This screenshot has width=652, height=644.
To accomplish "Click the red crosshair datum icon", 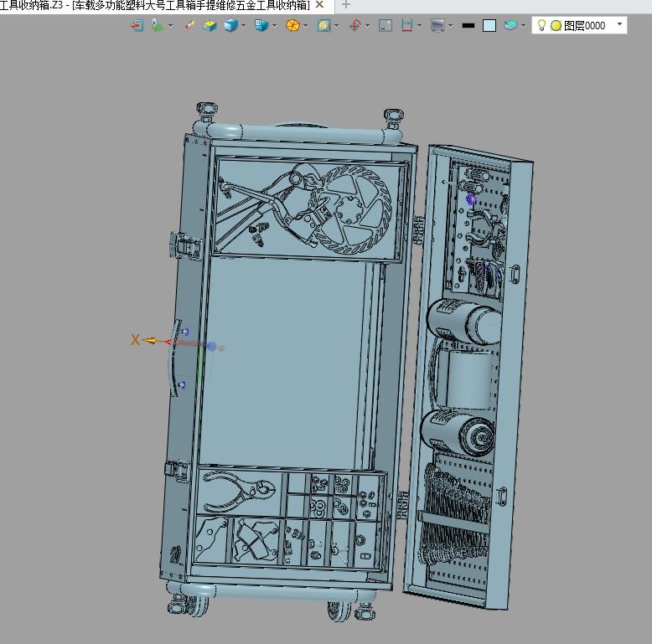I will point(354,26).
